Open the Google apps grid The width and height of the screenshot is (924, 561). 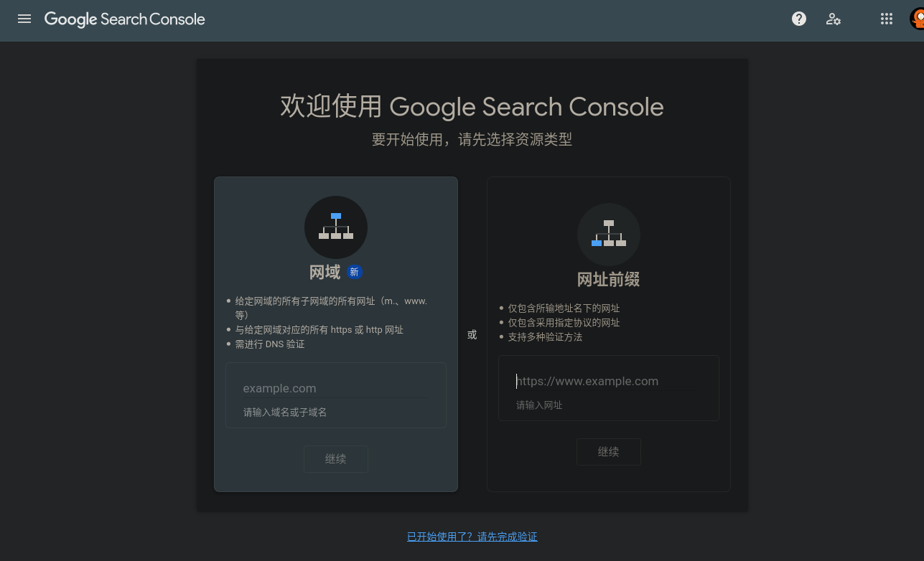click(x=887, y=19)
